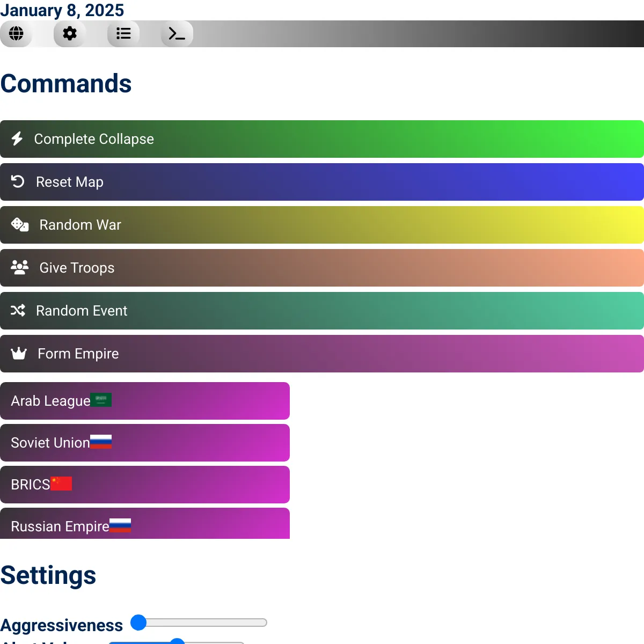The image size is (644, 644).
Task: Click the Russian flag next to Soviet Union
Action: pyautogui.click(x=101, y=442)
